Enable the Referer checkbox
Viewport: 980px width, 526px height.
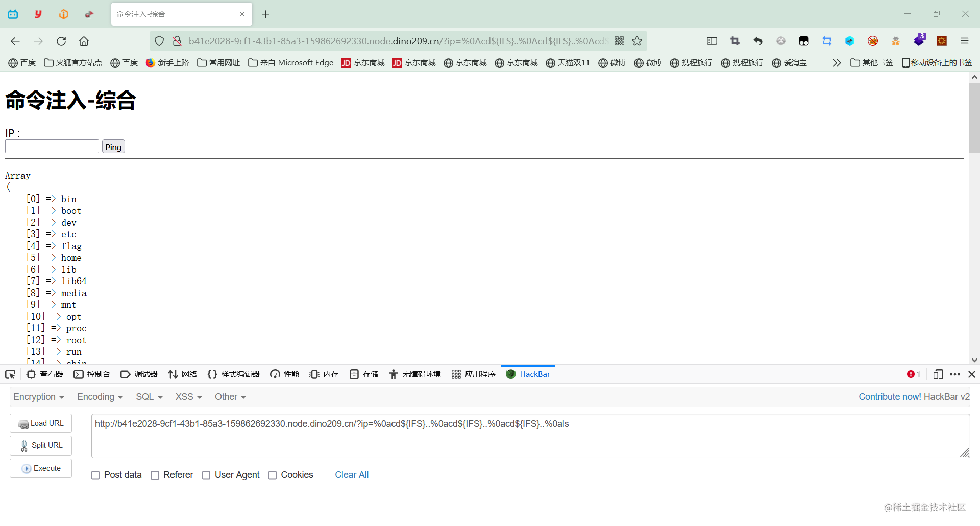pos(155,475)
